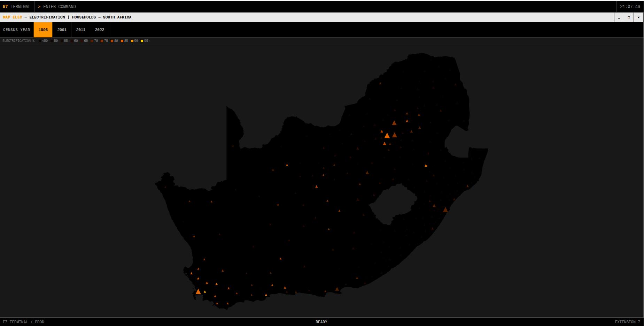Screen dimensions: 644x326
Task: Minimize the MAP ELEC window
Action: 619,17
